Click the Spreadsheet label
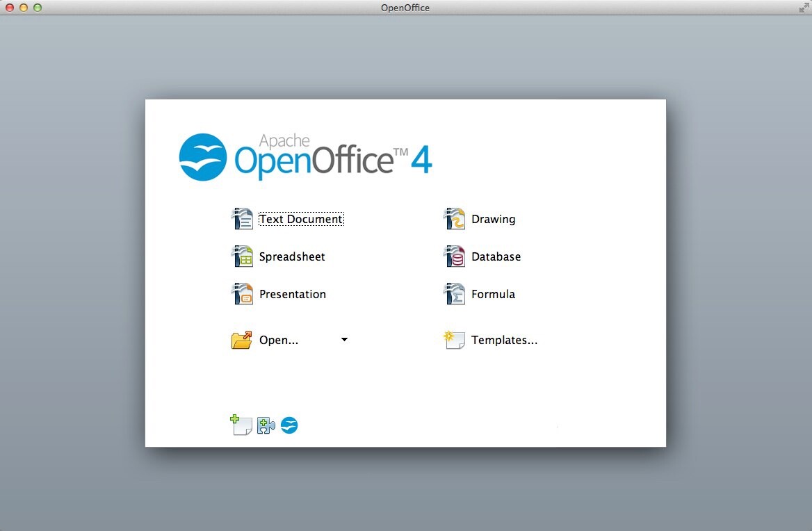Viewport: 812px width, 531px height. pos(292,256)
